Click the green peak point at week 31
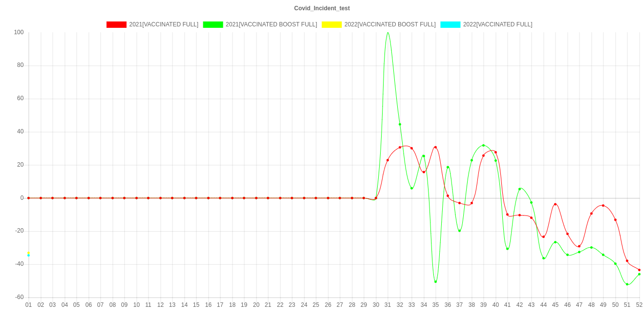 point(388,33)
